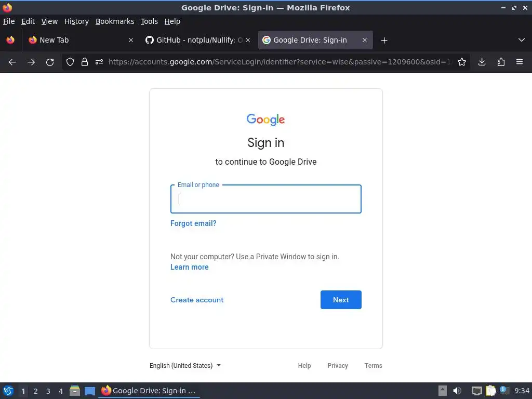532x399 pixels.
Task: Close the GitHub notplu/Nullify tab
Action: pos(248,40)
